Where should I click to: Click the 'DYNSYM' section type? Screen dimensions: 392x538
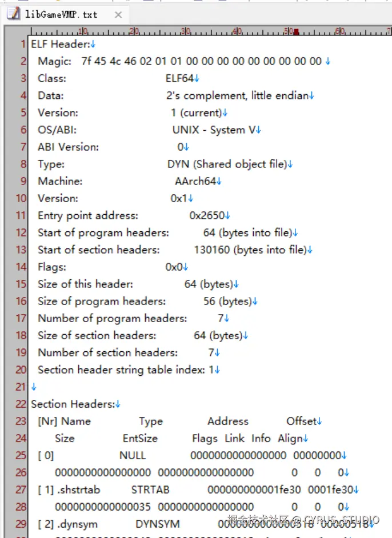pos(158,524)
